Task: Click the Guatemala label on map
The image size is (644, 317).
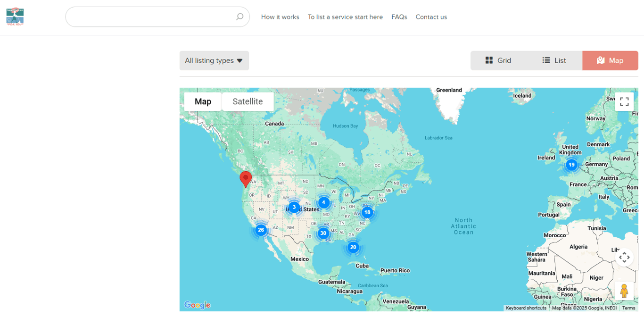Action: (x=332, y=282)
